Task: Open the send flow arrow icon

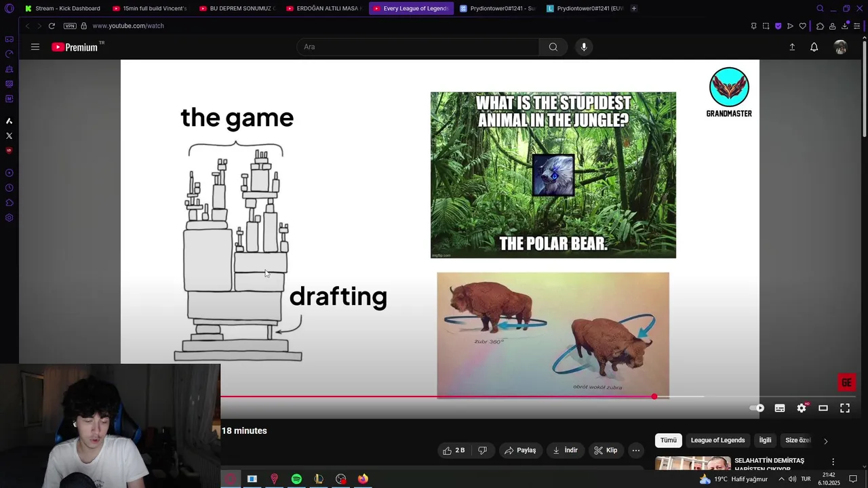Action: pos(790,26)
